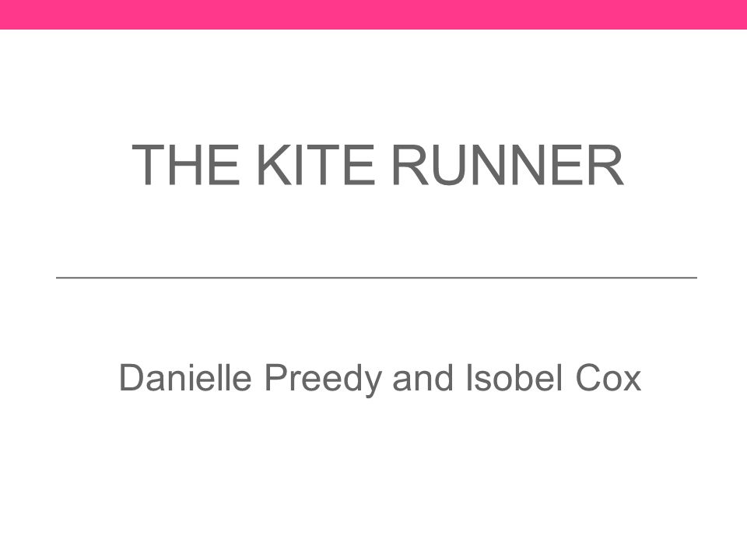Click the capital D in Danielle
The width and height of the screenshot is (747, 560).
click(131, 378)
